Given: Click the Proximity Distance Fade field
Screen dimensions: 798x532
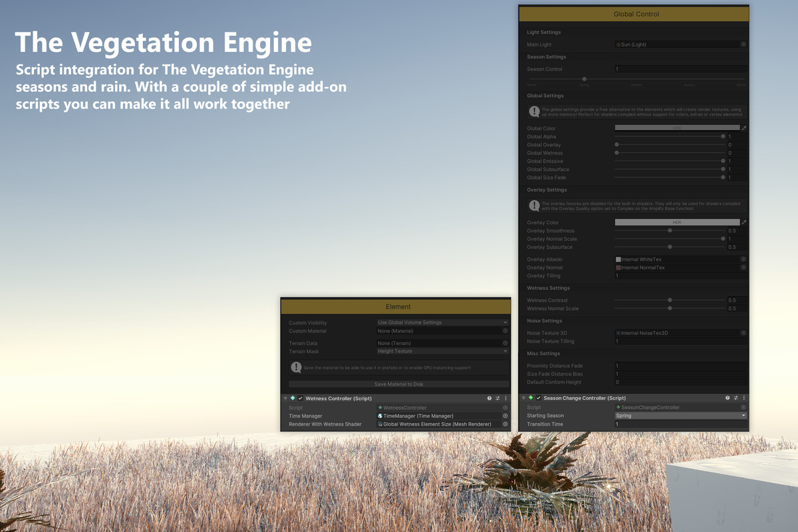Looking at the screenshot, I should tap(681, 366).
